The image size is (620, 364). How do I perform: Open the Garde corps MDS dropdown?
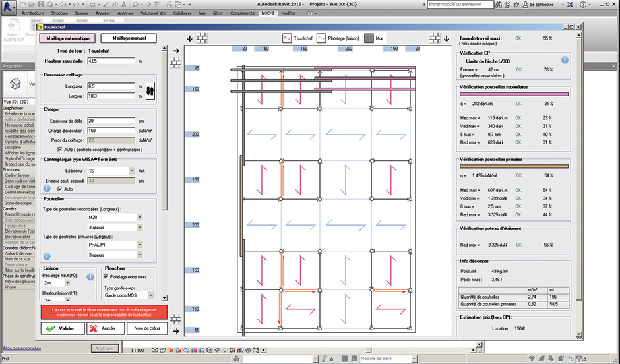[150, 295]
